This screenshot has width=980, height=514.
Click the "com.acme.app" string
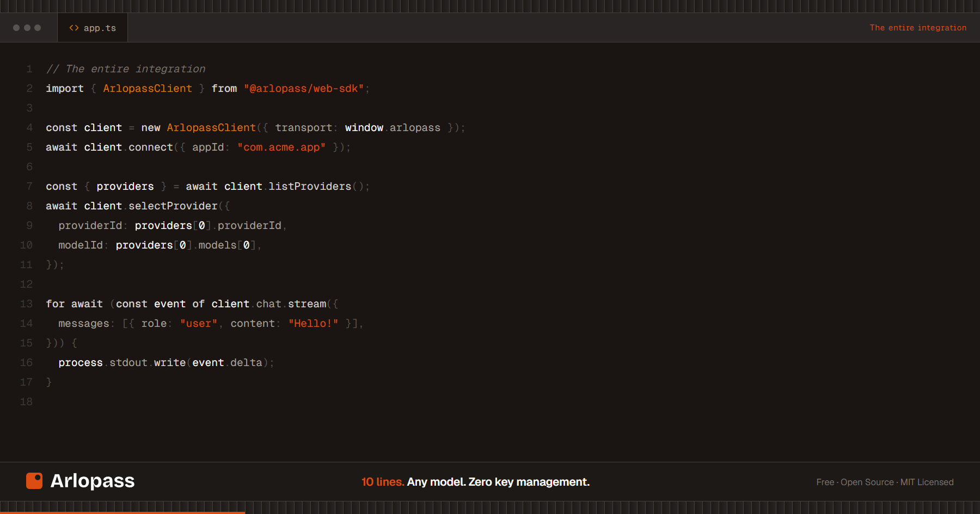click(281, 147)
